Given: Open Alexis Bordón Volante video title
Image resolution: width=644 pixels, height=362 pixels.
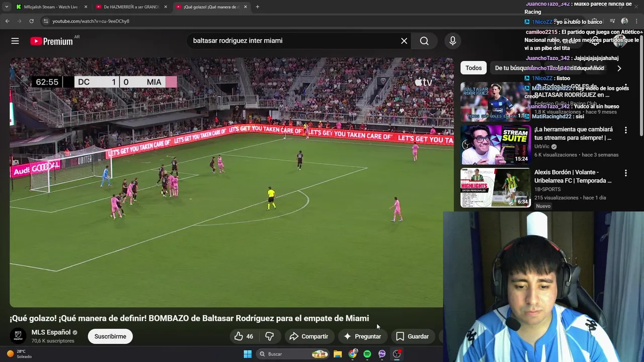Looking at the screenshot, I should [x=573, y=176].
